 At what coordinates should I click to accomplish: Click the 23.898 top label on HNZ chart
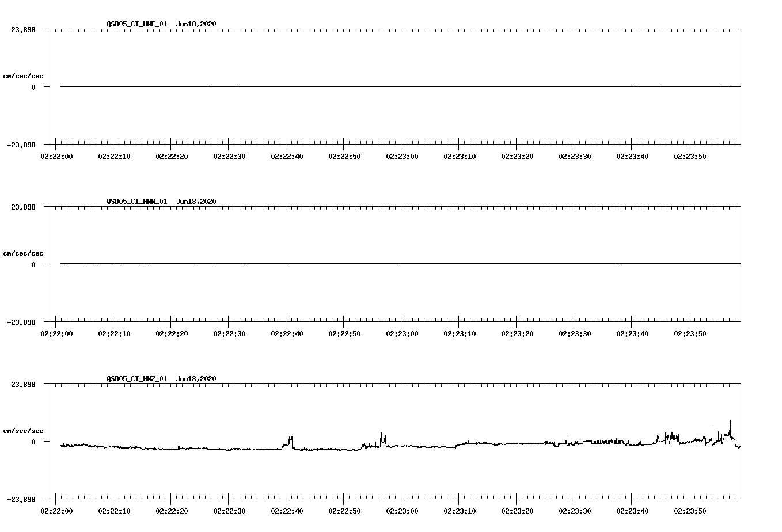(x=23, y=384)
